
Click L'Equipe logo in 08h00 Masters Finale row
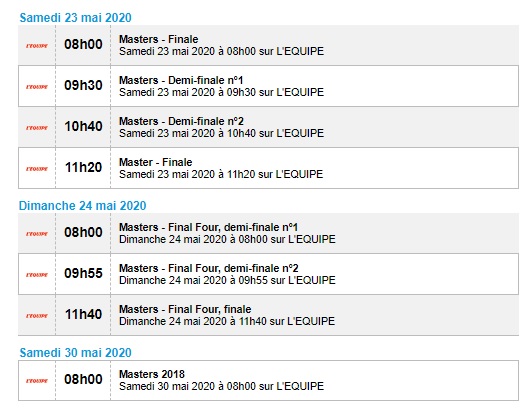coord(37,46)
